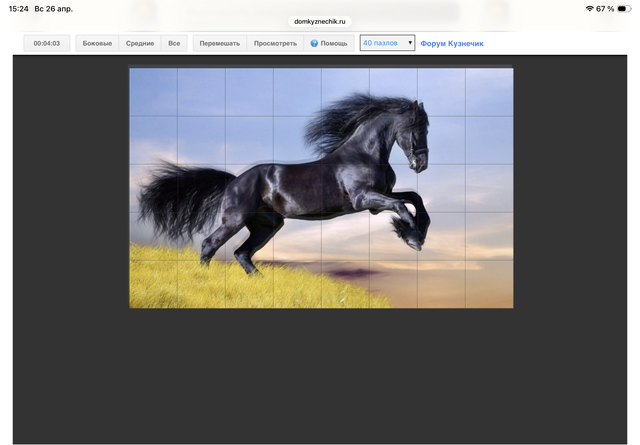The image size is (640, 445).
Task: Preview the finished picture with Просмотреть
Action: click(275, 44)
